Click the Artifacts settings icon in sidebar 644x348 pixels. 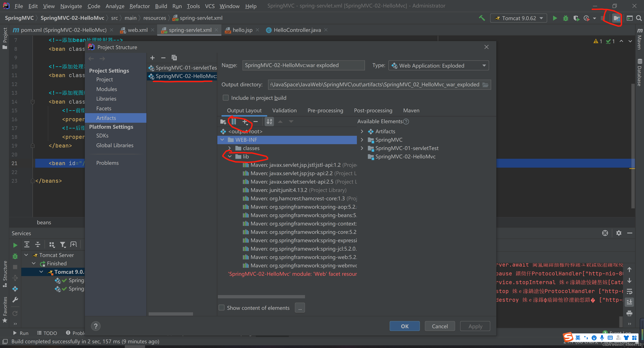pos(106,118)
